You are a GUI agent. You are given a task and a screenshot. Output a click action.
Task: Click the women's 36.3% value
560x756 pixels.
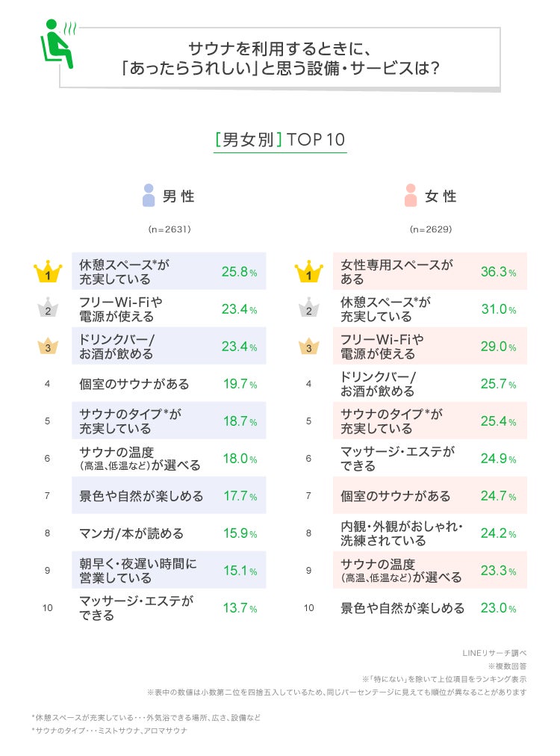tap(498, 272)
